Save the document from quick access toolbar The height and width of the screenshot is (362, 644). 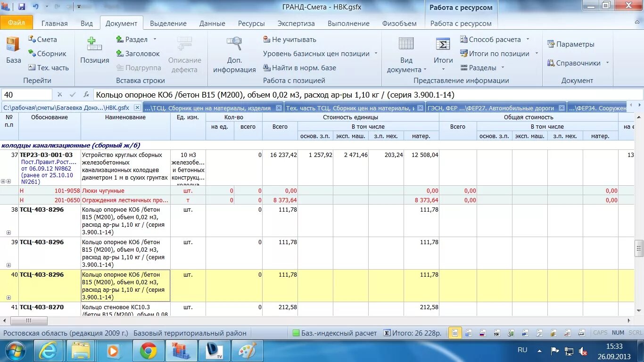coord(22,7)
